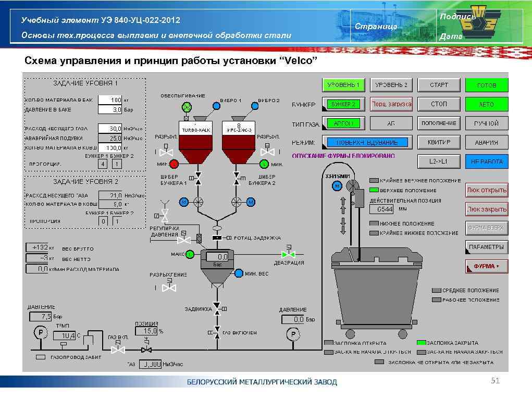Click actual position field 6544 мм
This screenshot has height=399, width=532.
point(382,209)
